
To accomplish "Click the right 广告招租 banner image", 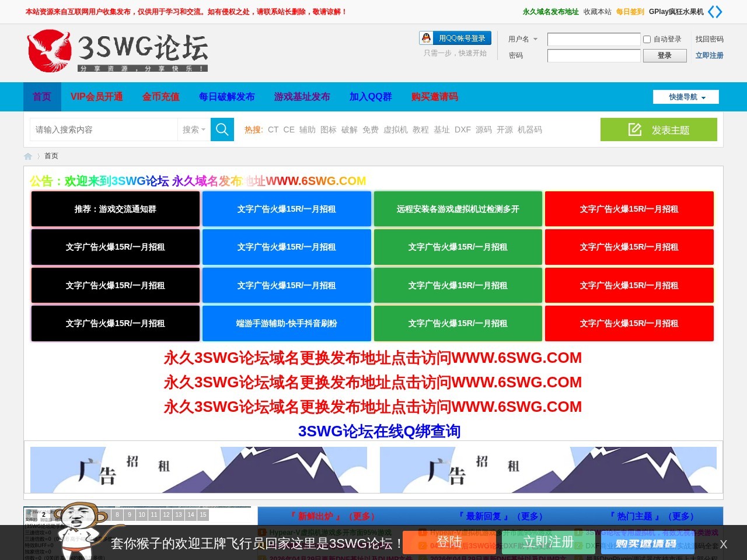I will [x=548, y=470].
